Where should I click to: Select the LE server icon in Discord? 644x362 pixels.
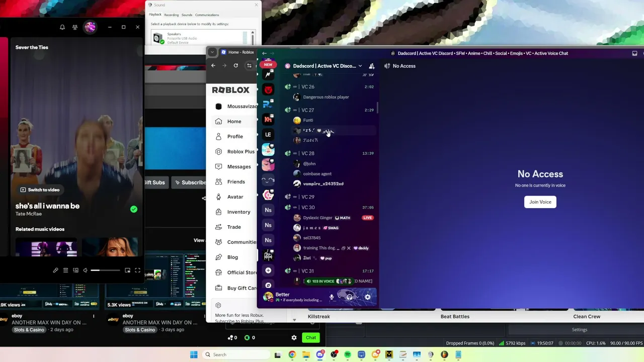[x=268, y=134]
